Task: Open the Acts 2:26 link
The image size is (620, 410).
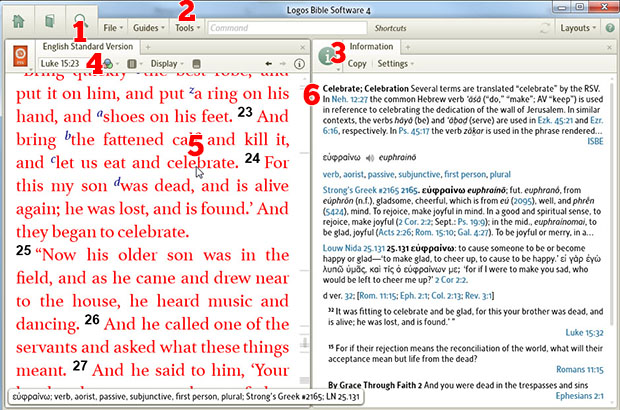Action: (x=394, y=232)
